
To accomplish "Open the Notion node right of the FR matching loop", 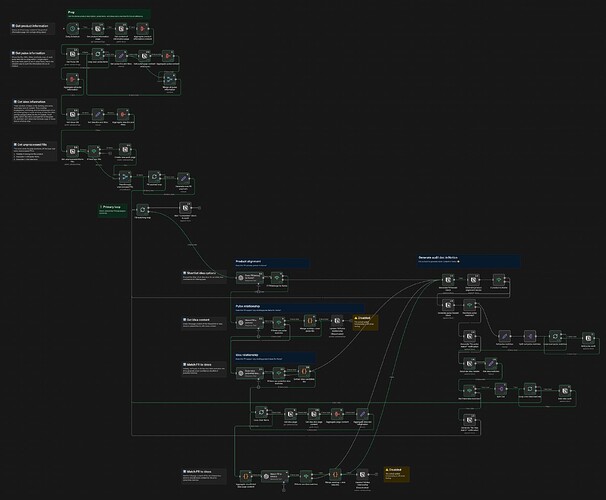I will [186, 208].
